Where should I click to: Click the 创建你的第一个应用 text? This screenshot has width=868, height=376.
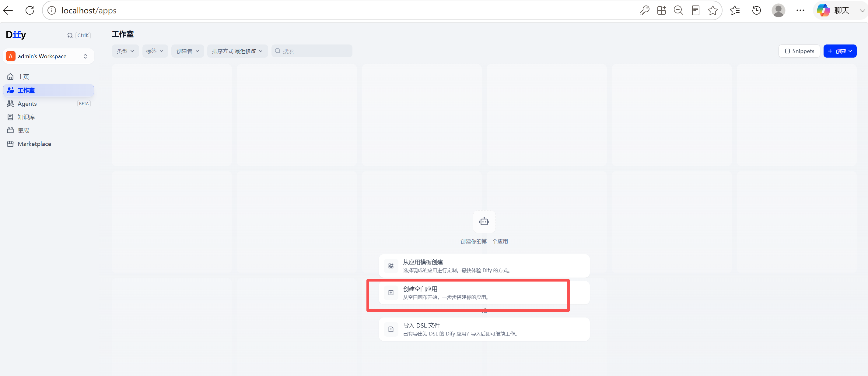[484, 241]
